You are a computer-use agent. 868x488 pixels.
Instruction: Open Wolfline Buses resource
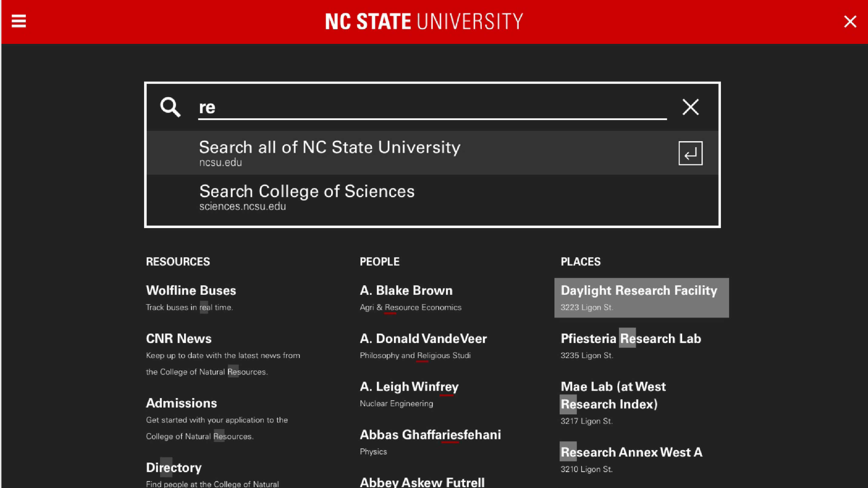(x=191, y=291)
